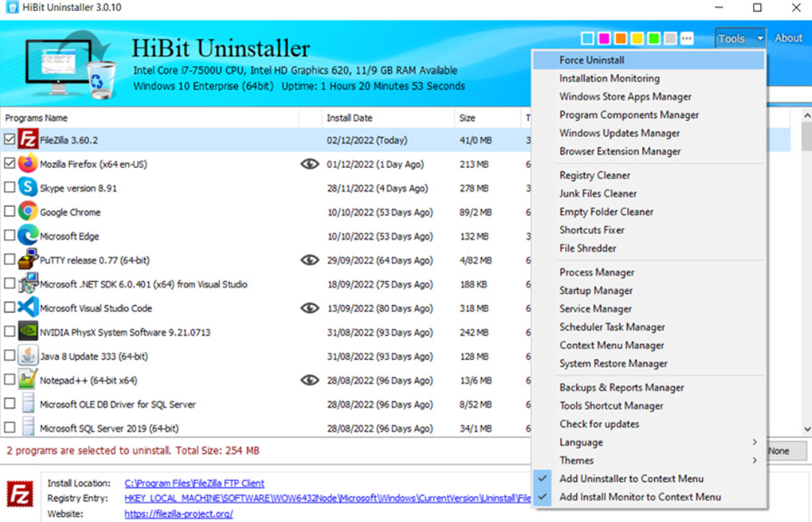Viewport: 812px width, 522px height.
Task: Select the green theme color swatch
Action: tap(654, 38)
